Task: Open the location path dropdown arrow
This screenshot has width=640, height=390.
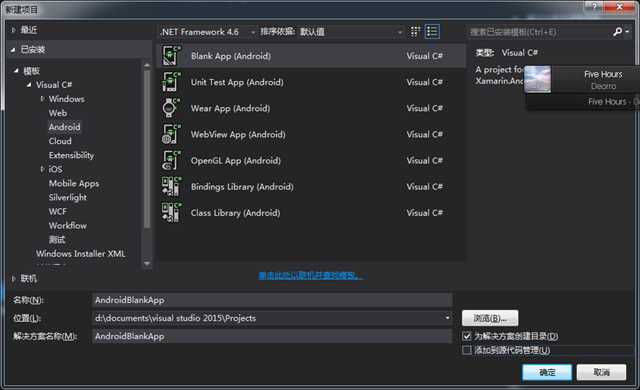Action: pyautogui.click(x=447, y=318)
